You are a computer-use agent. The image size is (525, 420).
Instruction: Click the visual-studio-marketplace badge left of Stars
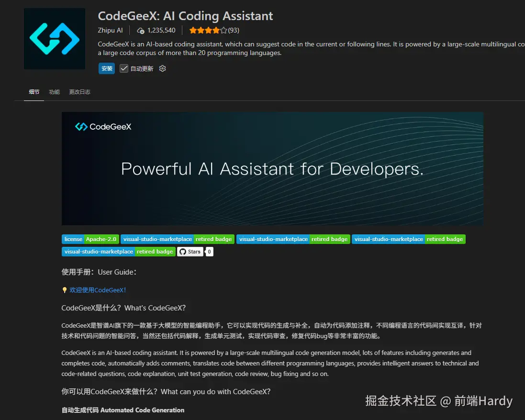[119, 252]
